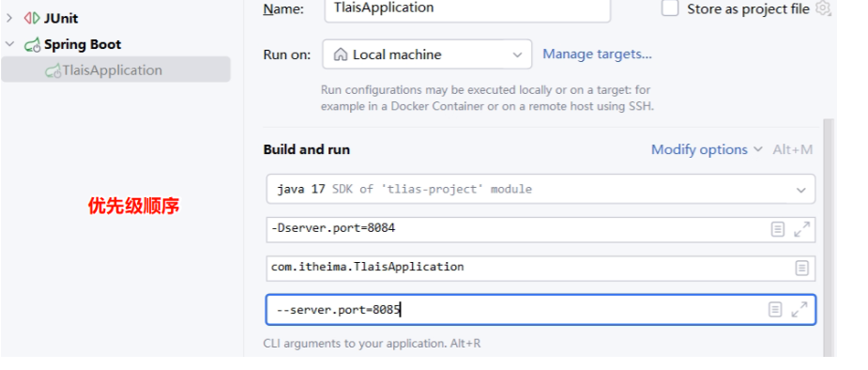Expand the JUnit configuration node

pyautogui.click(x=8, y=18)
